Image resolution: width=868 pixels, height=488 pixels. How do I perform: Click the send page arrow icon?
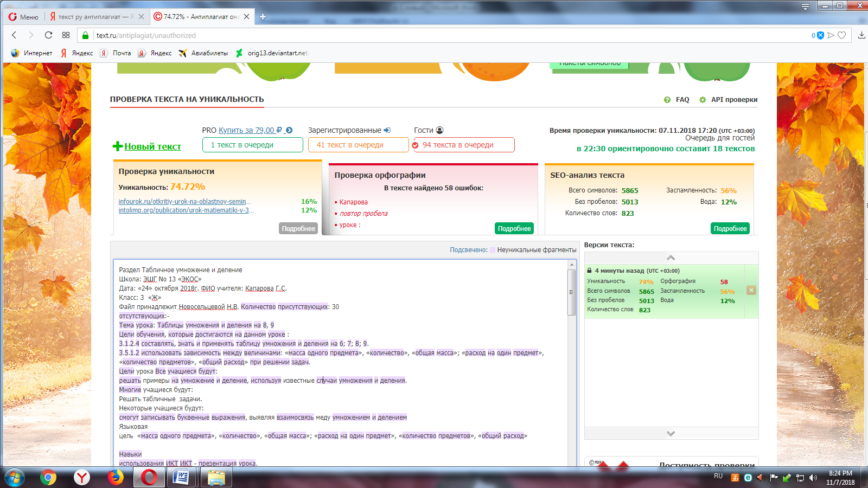pos(831,35)
